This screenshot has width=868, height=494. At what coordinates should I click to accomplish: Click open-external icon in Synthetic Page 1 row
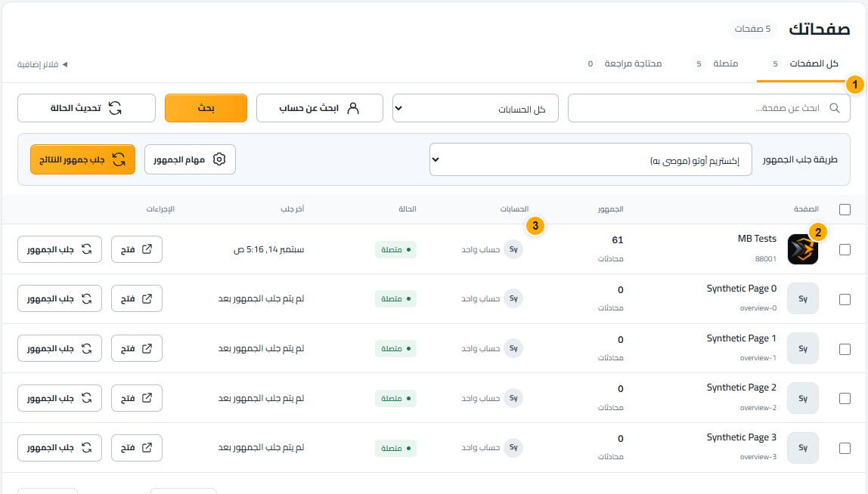click(147, 348)
